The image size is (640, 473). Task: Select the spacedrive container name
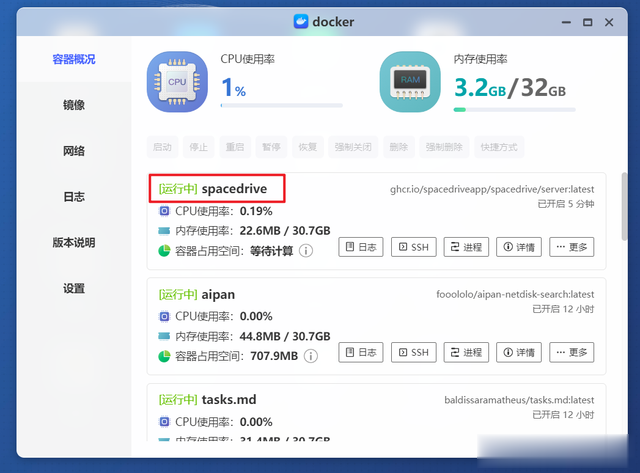tap(234, 189)
